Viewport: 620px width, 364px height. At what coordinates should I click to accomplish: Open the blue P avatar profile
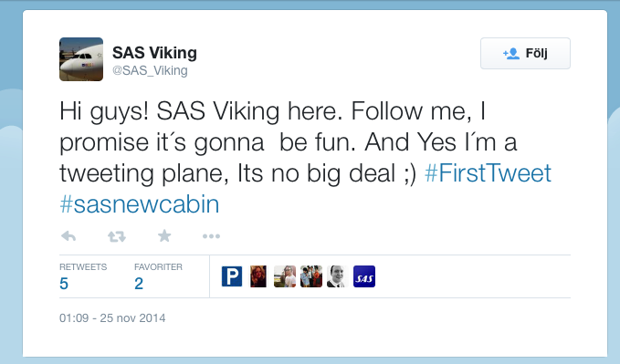[232, 276]
